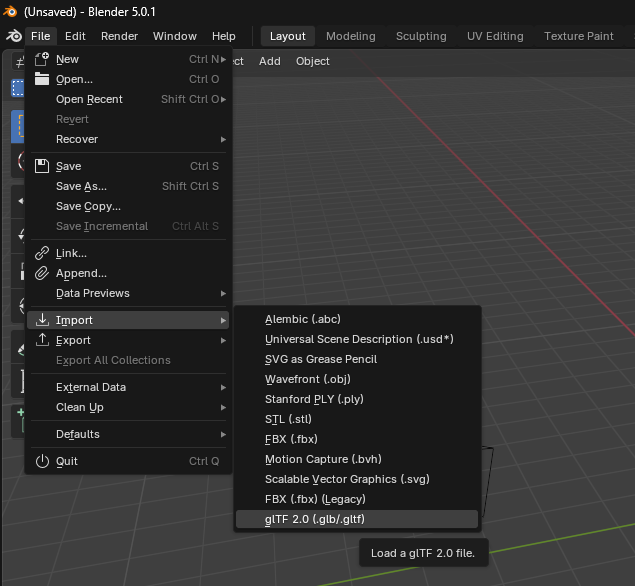635x586 pixels.
Task: Switch to the UV Editing workspace tab
Action: [x=495, y=36]
